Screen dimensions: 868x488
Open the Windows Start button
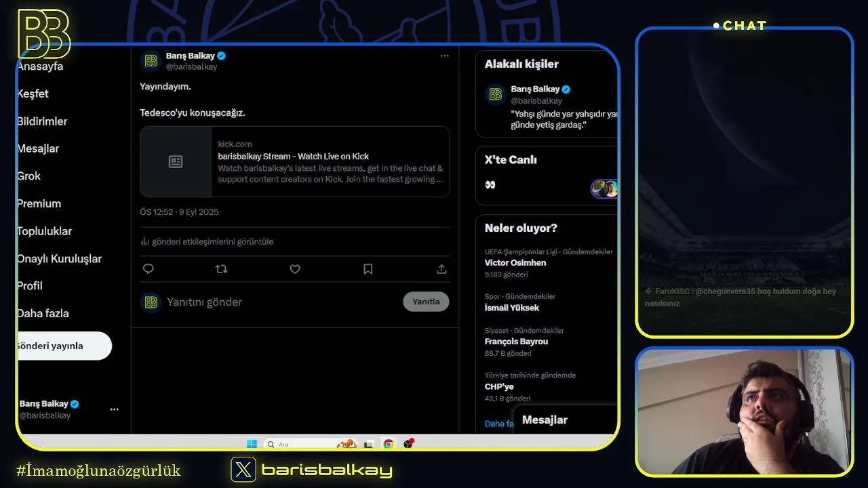click(252, 444)
